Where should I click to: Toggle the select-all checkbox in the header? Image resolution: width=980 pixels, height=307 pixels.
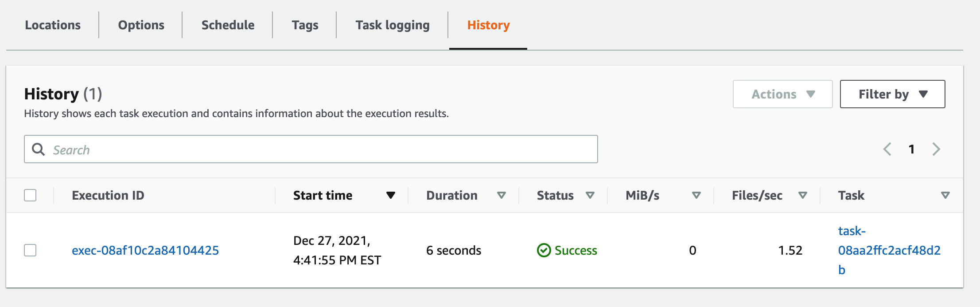pyautogui.click(x=30, y=195)
